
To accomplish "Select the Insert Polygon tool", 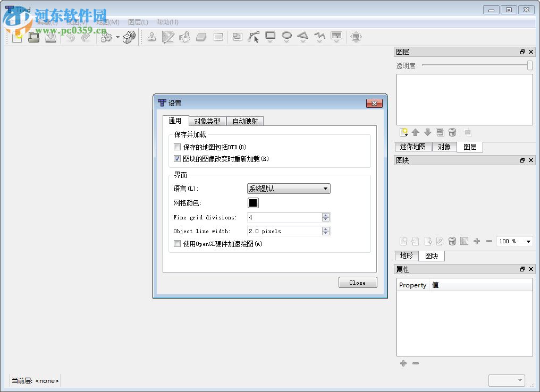I will [x=303, y=36].
